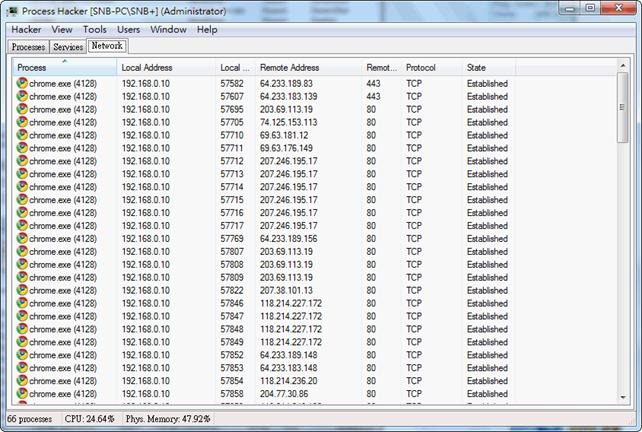Click chrome icon for local port 57714

(x=22, y=187)
